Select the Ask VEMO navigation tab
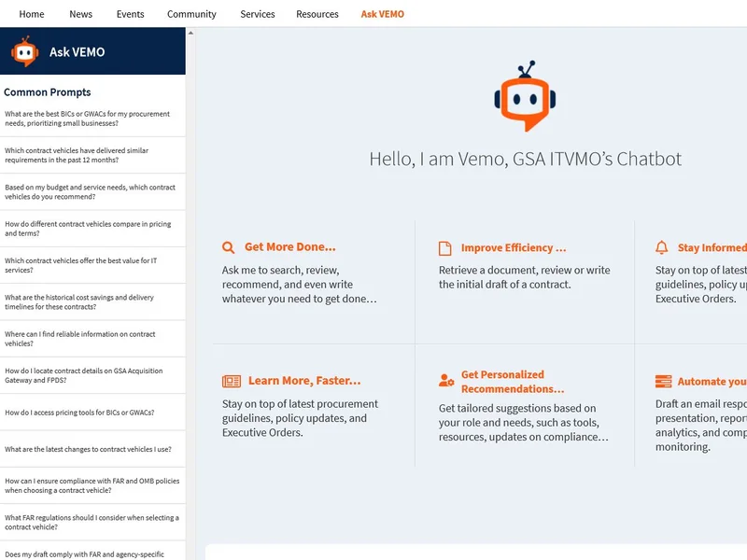The image size is (747, 560). (x=383, y=14)
